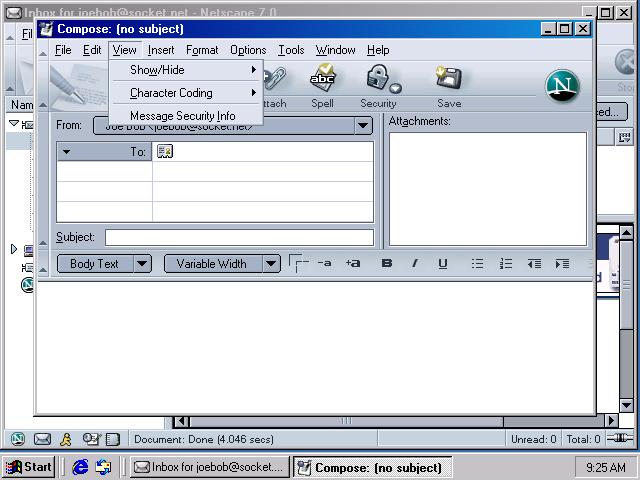Click the address book card icon in To field
Image resolution: width=640 pixels, height=480 pixels.
pos(164,151)
